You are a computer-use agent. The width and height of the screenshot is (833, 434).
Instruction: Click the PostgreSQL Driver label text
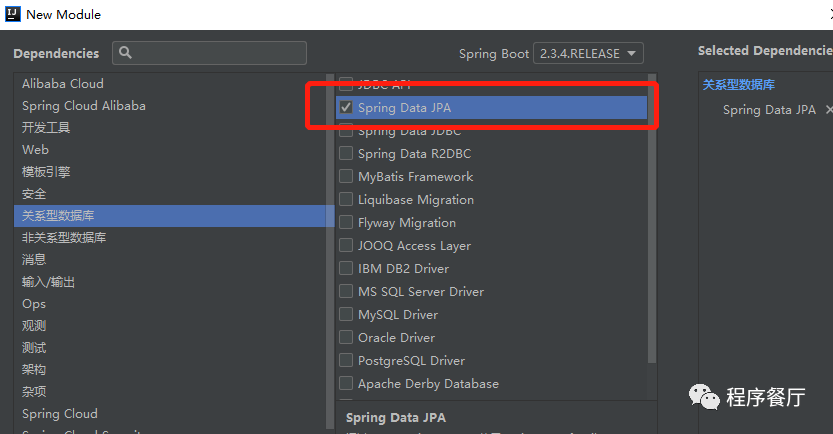[x=411, y=361]
